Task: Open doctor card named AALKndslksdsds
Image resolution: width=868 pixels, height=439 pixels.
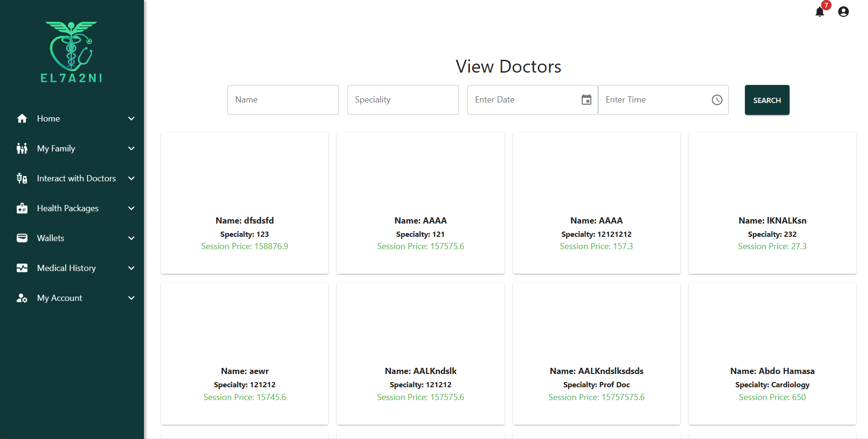Action: [x=597, y=354]
